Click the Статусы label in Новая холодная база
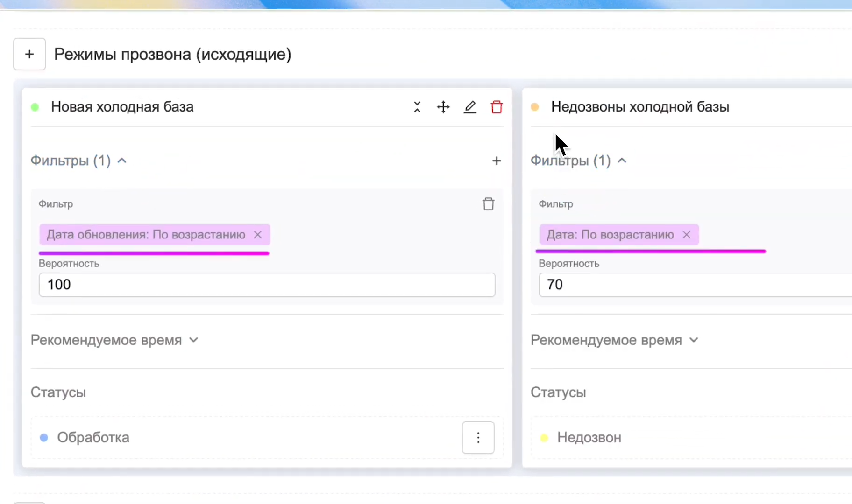This screenshot has width=852, height=504. coord(58,392)
